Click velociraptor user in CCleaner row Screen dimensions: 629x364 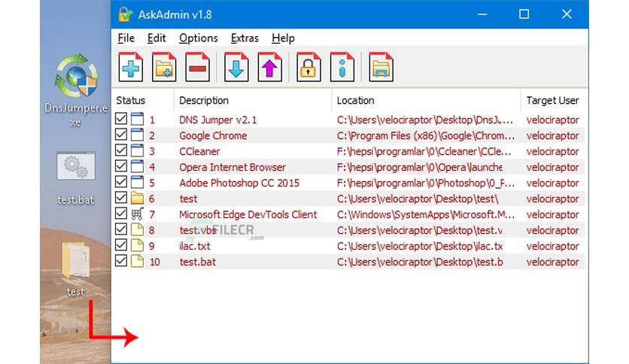click(553, 151)
